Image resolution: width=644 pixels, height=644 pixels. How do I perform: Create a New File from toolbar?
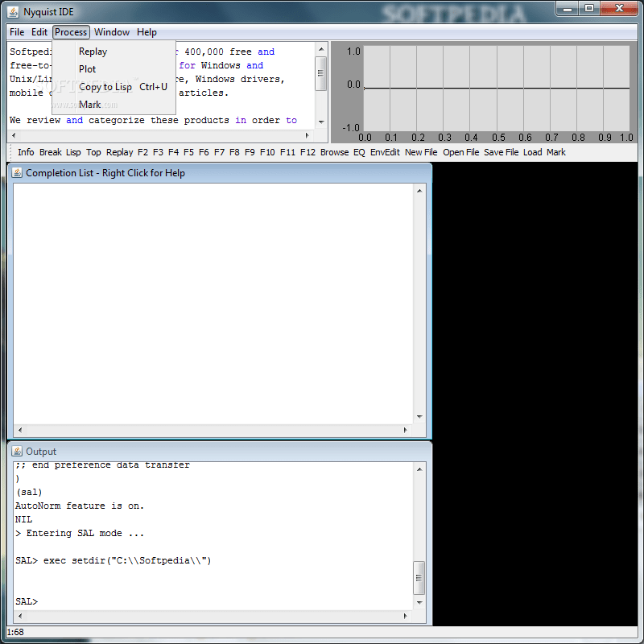[x=421, y=152]
